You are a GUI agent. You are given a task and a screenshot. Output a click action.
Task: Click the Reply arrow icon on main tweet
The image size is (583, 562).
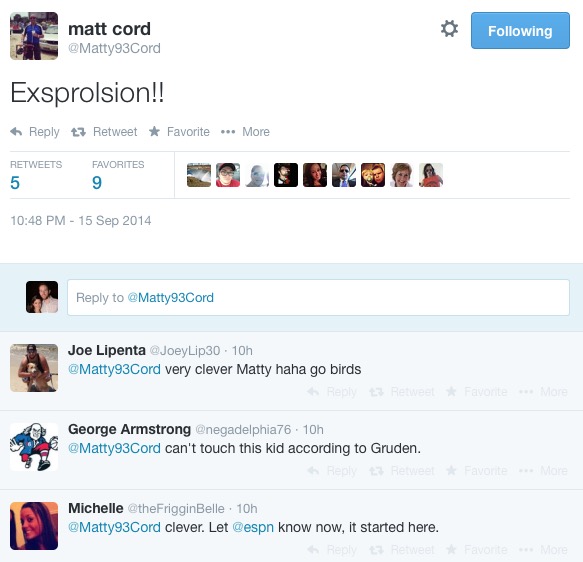[x=16, y=132]
